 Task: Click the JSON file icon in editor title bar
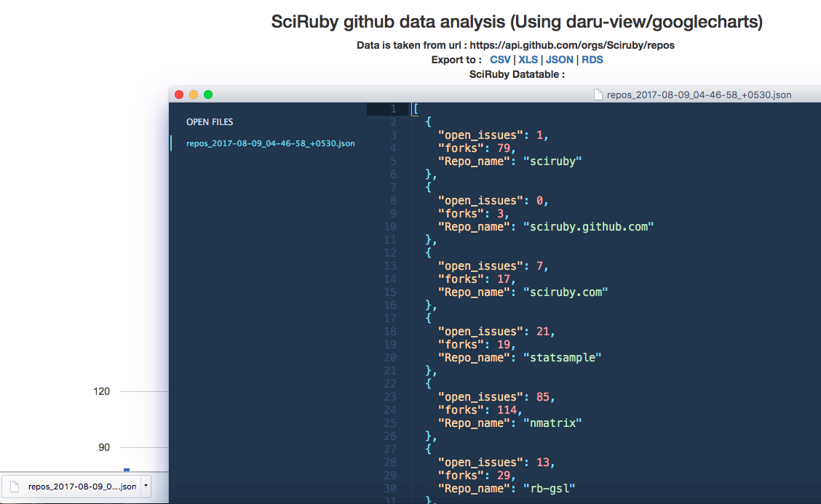[597, 94]
